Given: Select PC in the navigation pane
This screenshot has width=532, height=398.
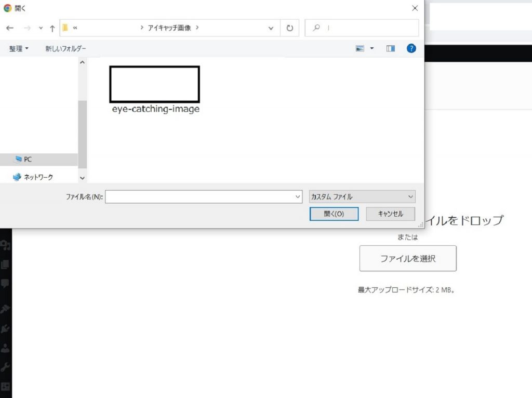Looking at the screenshot, I should [38, 159].
